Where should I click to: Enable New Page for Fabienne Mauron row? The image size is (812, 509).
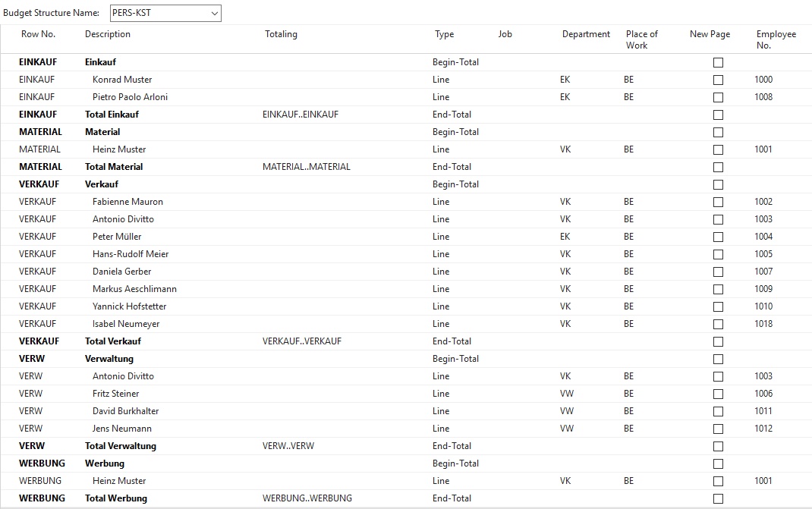(718, 202)
